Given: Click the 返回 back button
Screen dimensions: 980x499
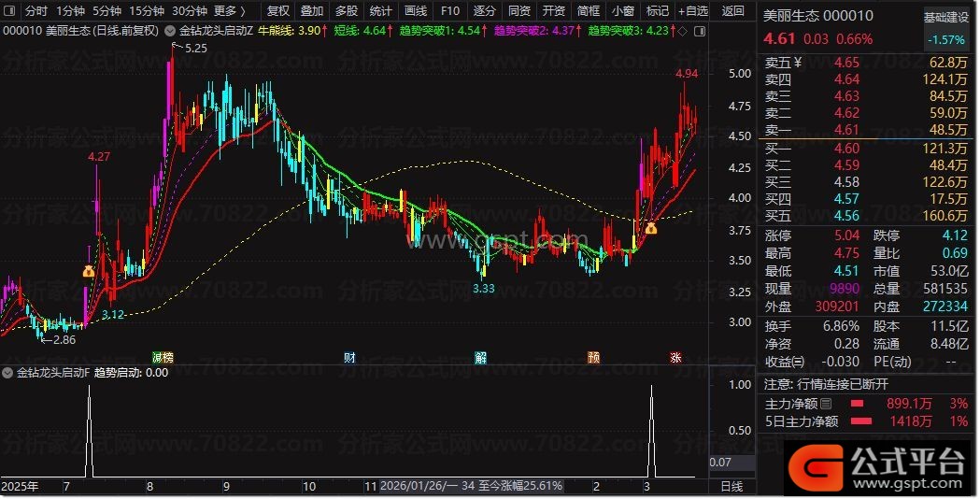Looking at the screenshot, I should (734, 11).
